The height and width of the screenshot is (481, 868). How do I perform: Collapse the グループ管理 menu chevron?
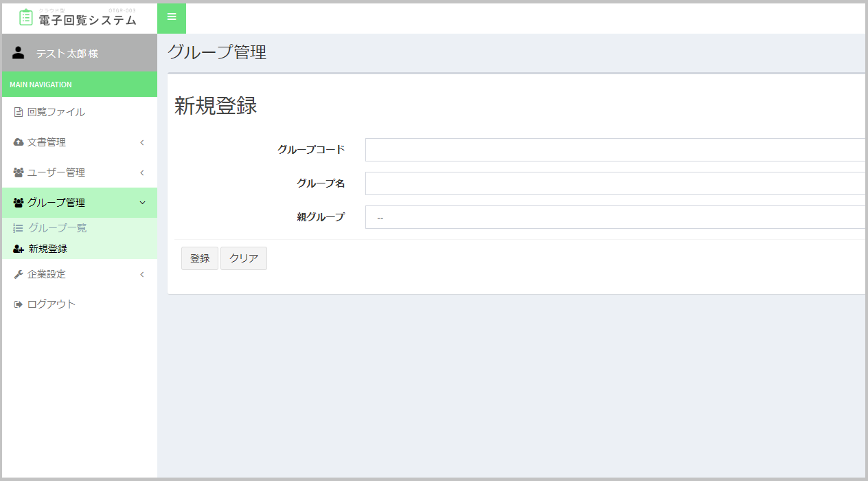click(x=142, y=203)
